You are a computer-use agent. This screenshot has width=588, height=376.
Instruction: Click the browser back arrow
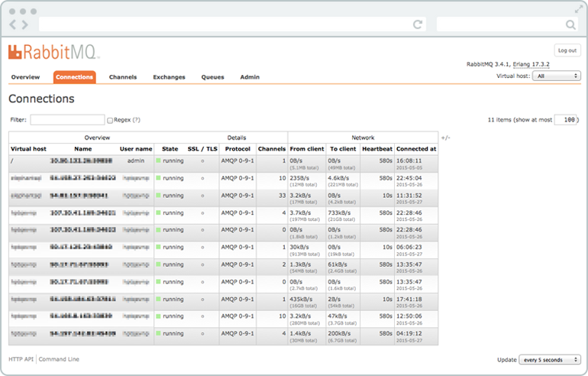pos(14,24)
